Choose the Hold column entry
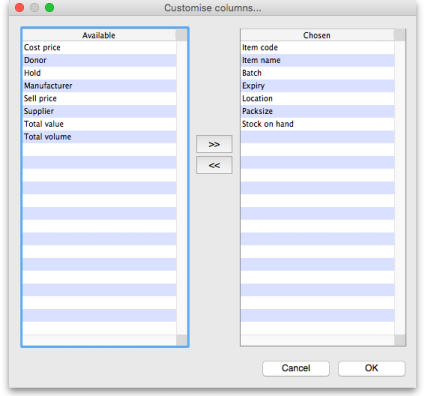425x396 pixels. pos(99,73)
